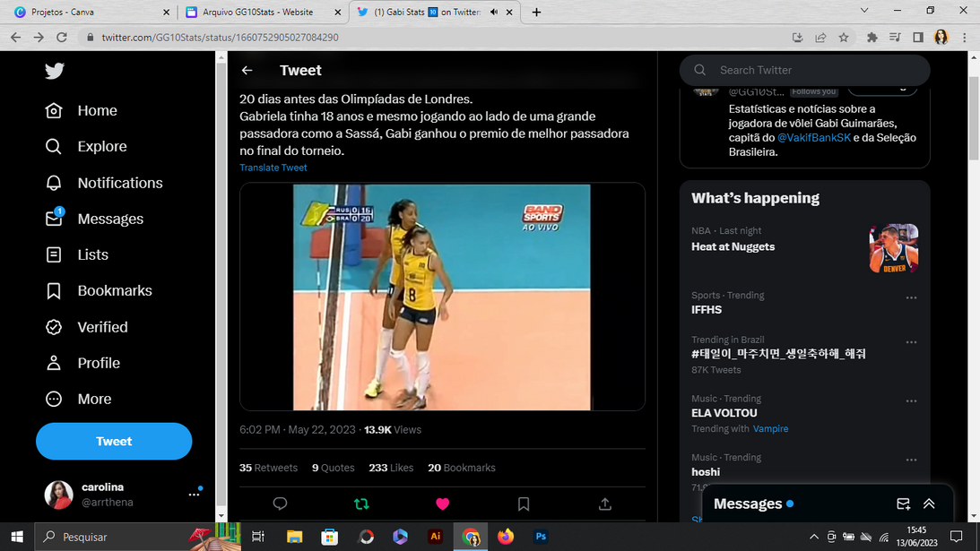The height and width of the screenshot is (551, 980).
Task: Open Notifications in the sidebar
Action: pos(104,183)
